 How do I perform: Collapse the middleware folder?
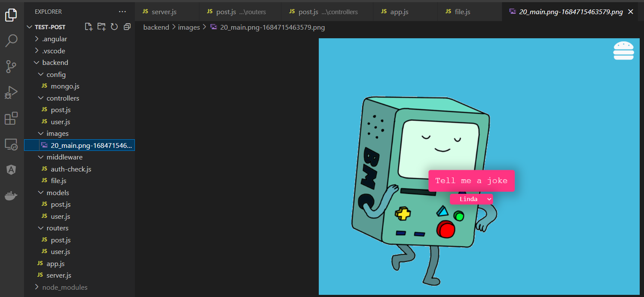coord(41,157)
